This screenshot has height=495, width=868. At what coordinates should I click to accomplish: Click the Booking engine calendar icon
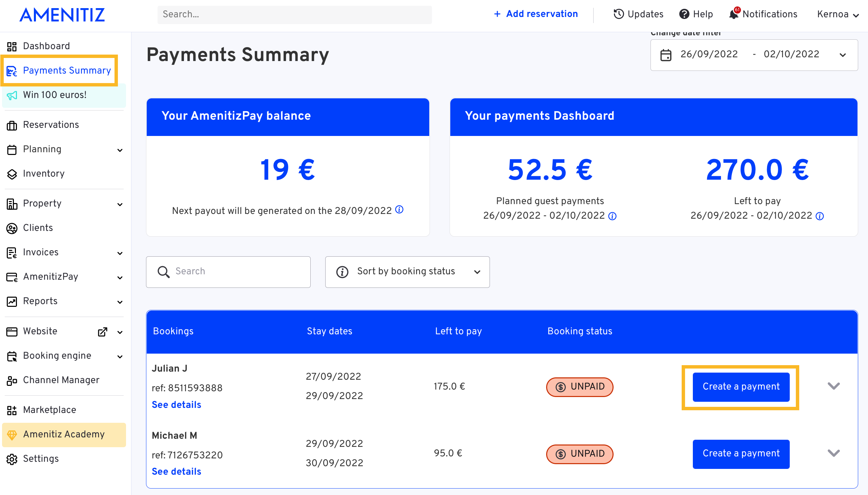coord(12,356)
